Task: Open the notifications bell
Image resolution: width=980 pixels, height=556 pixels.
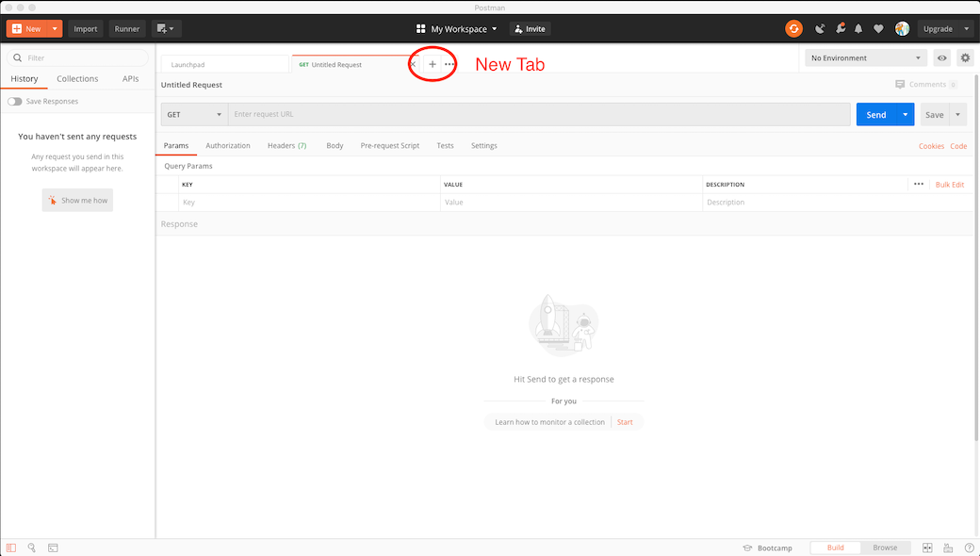Action: coord(858,28)
